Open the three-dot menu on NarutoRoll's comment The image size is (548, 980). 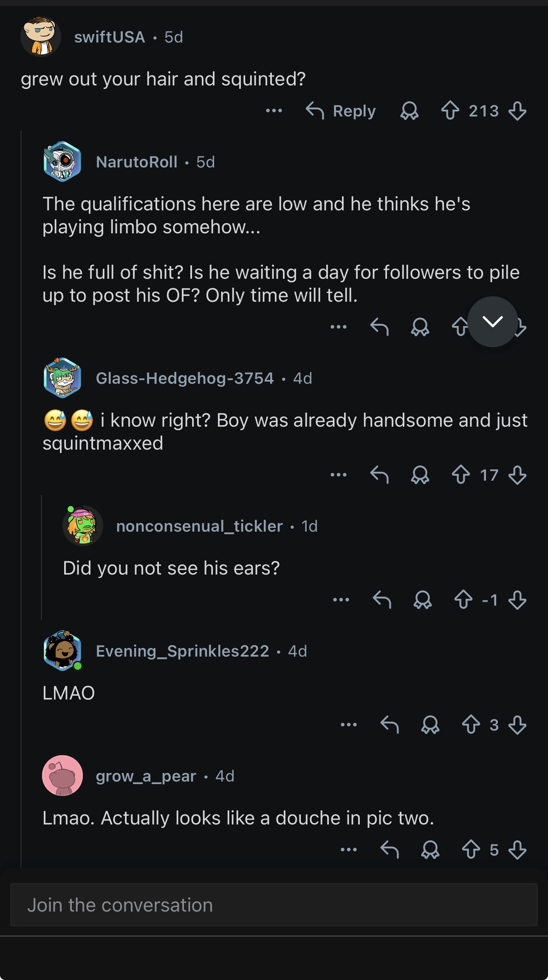tap(339, 327)
